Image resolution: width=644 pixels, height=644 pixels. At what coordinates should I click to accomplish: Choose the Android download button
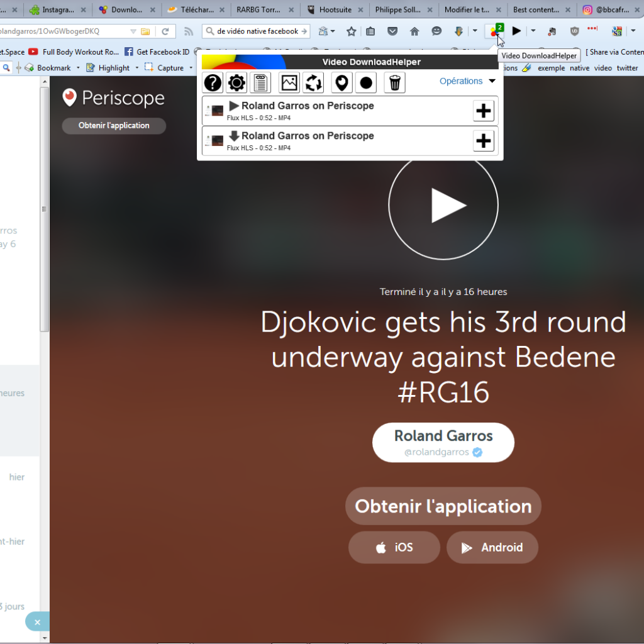pyautogui.click(x=492, y=548)
